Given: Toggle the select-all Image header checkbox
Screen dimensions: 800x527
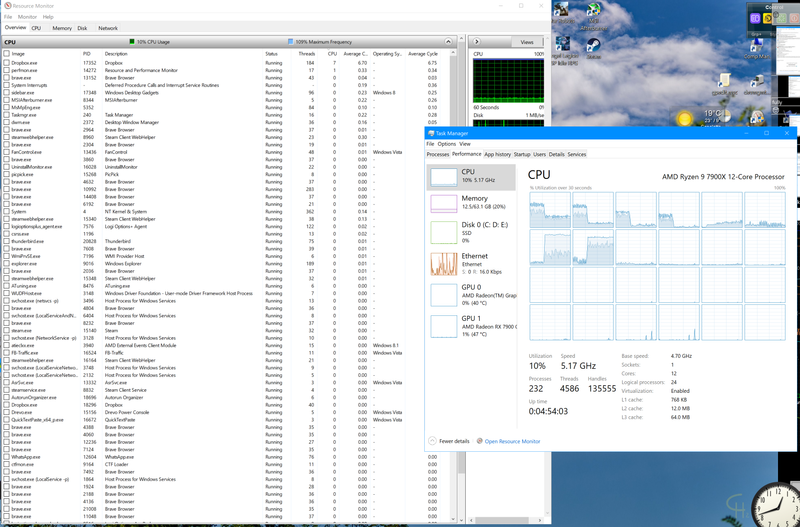Looking at the screenshot, I should [6, 53].
